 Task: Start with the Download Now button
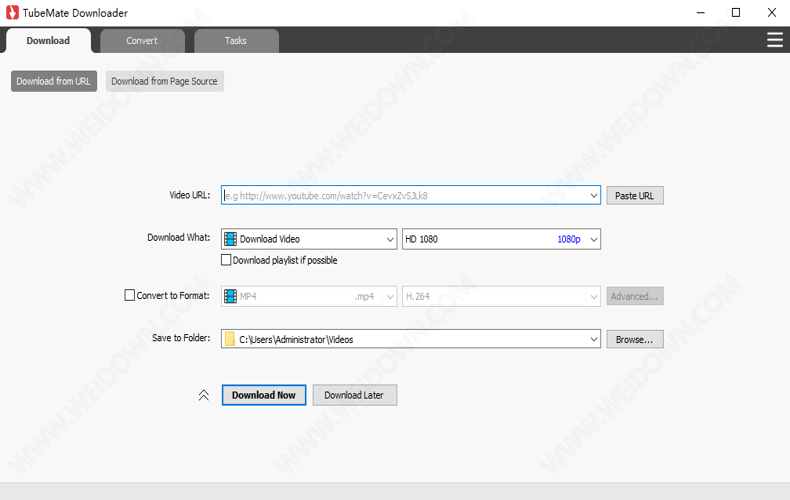[264, 395]
